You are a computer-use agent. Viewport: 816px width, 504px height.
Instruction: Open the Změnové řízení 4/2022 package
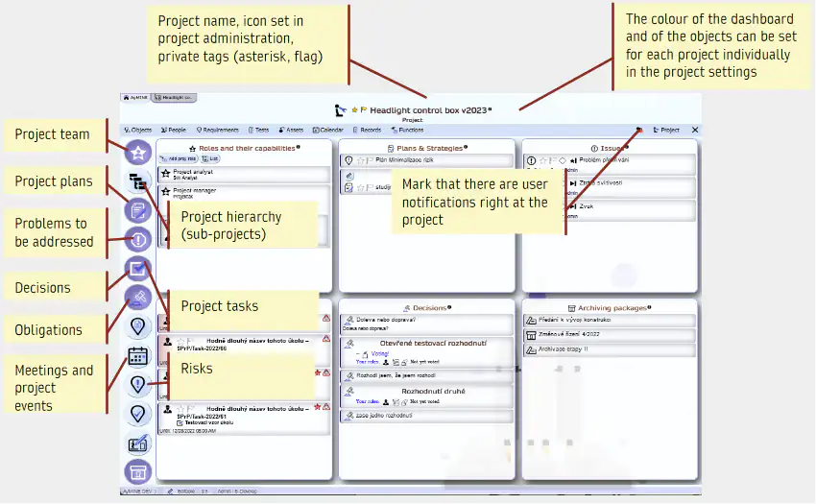click(610, 334)
